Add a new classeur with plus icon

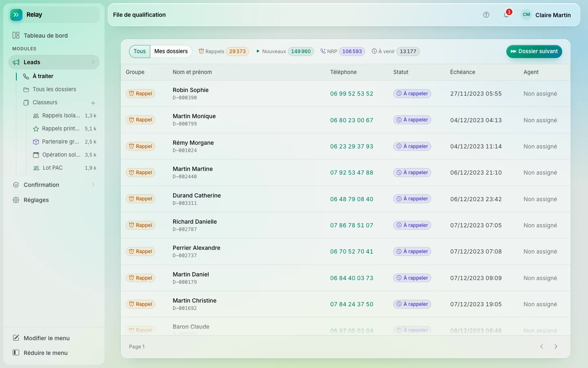pyautogui.click(x=93, y=103)
